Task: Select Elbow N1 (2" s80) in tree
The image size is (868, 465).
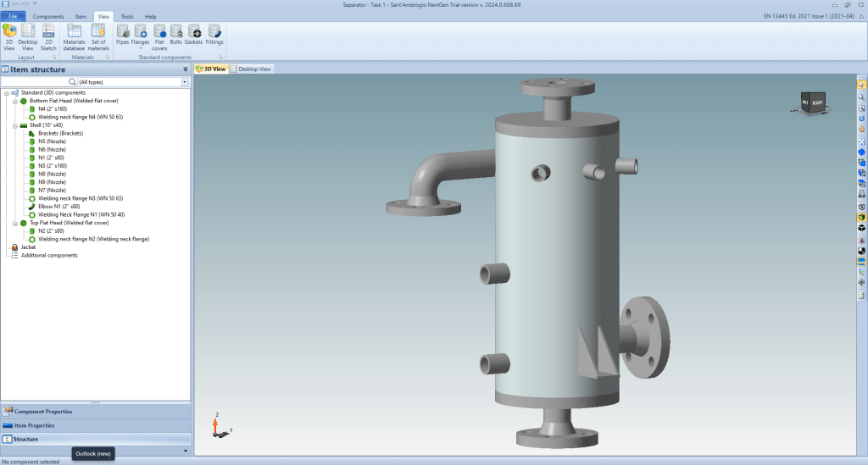Action: point(59,206)
